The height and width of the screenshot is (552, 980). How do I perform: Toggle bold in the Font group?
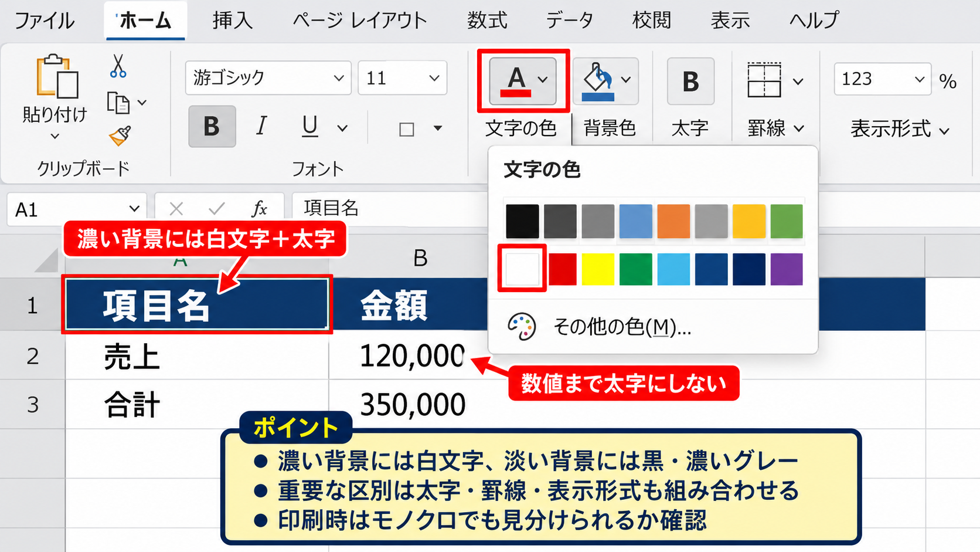click(x=212, y=126)
